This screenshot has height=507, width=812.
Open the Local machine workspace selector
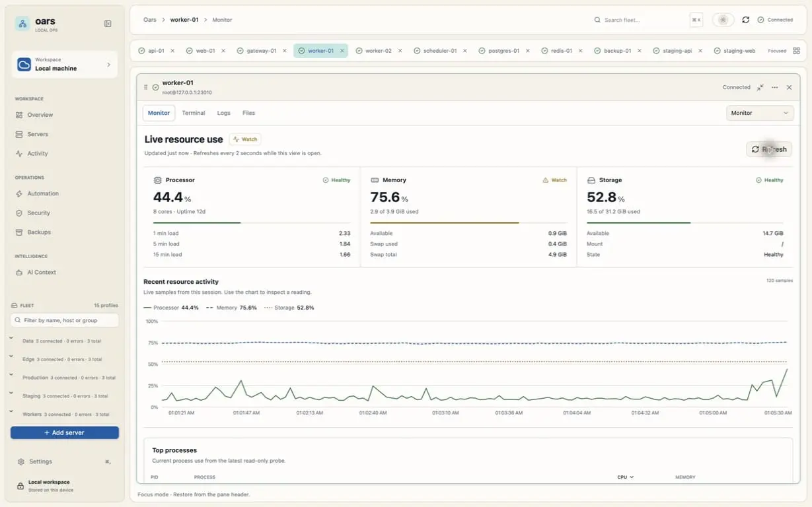click(x=65, y=64)
